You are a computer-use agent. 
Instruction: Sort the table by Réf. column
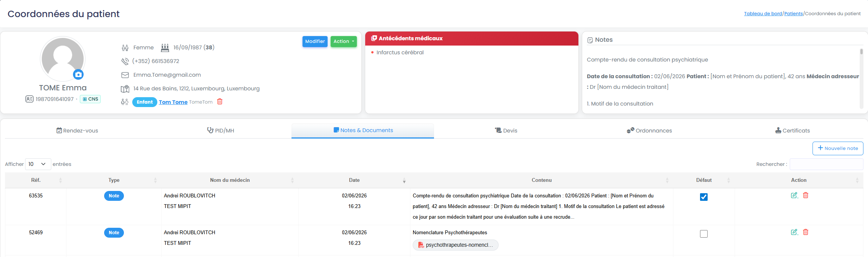[x=36, y=180]
